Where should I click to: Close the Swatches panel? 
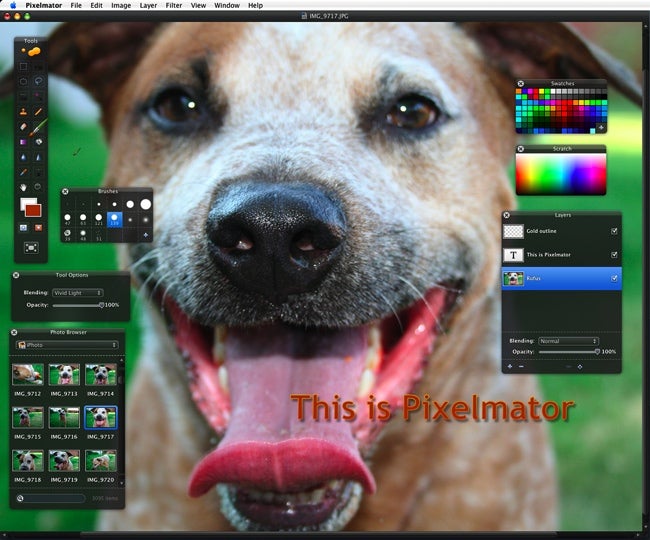tap(521, 83)
